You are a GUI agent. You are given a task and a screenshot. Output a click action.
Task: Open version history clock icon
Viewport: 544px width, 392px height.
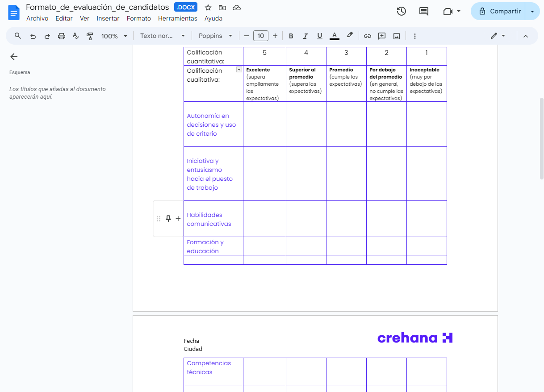click(x=401, y=12)
